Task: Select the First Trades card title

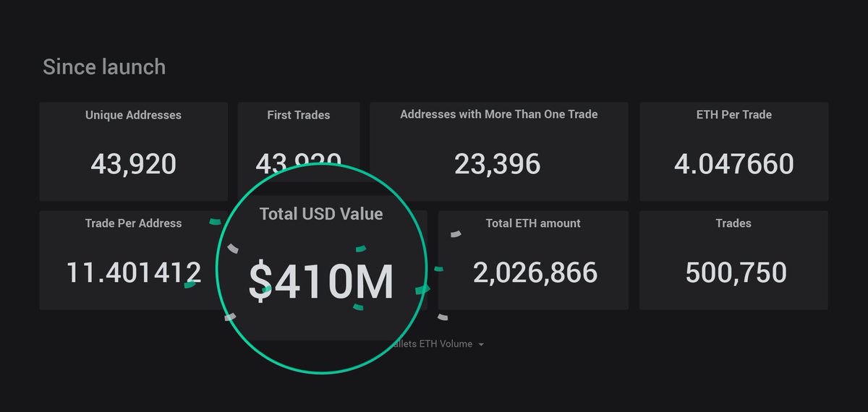Action: [x=298, y=115]
